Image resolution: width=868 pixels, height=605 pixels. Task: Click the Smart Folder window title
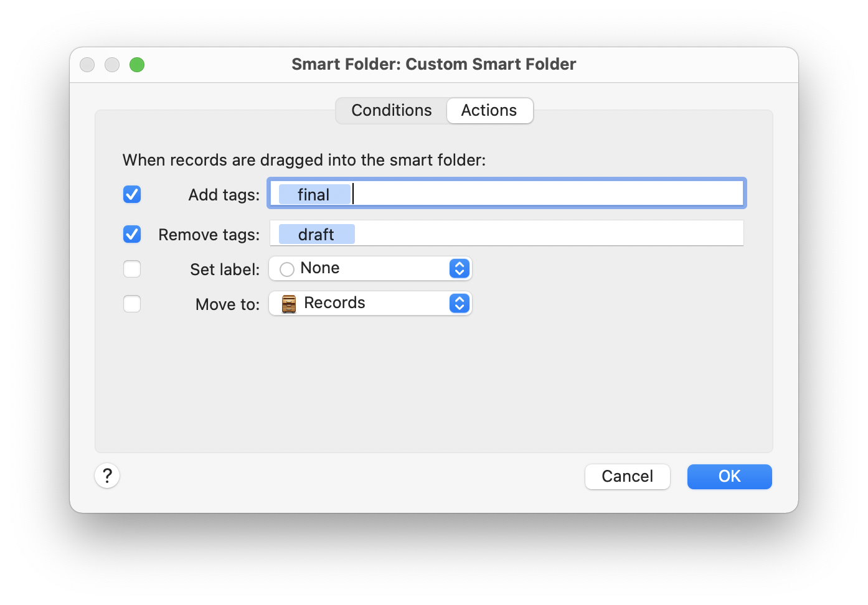(434, 64)
